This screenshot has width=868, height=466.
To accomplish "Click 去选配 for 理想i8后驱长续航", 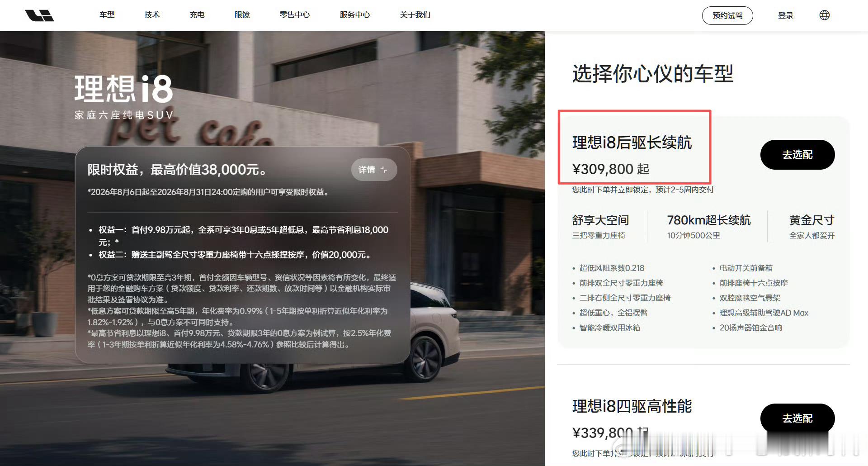I will pos(797,155).
